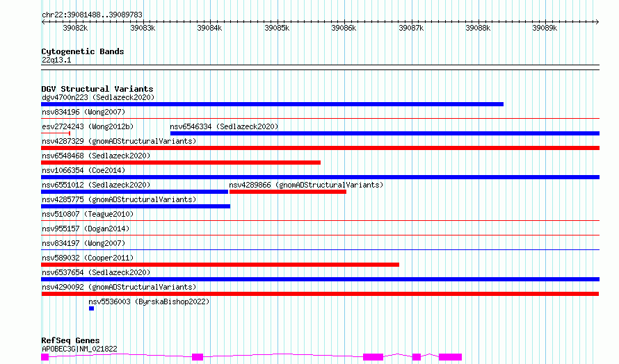Open the Cytogenetic Bands track title
This screenshot has height=364, width=619.
[x=83, y=51]
